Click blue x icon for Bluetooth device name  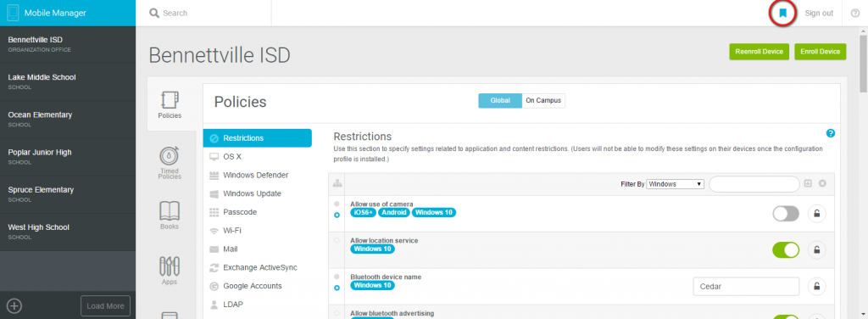337,288
